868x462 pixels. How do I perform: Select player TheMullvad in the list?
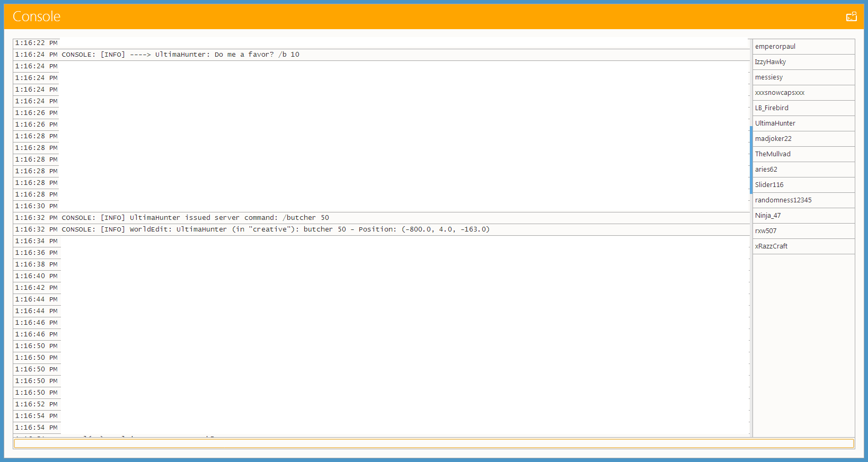pyautogui.click(x=803, y=154)
